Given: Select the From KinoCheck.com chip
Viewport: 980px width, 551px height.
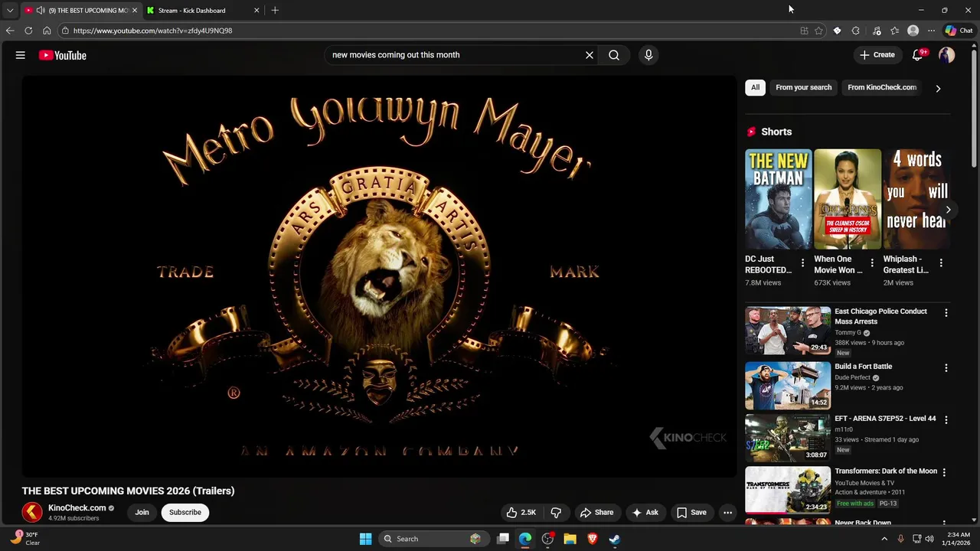Looking at the screenshot, I should 882,87.
